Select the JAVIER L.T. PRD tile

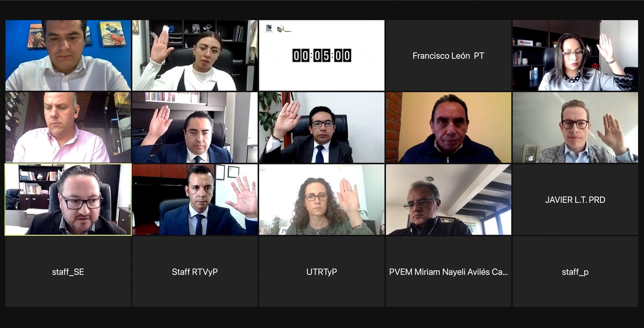[x=575, y=199]
